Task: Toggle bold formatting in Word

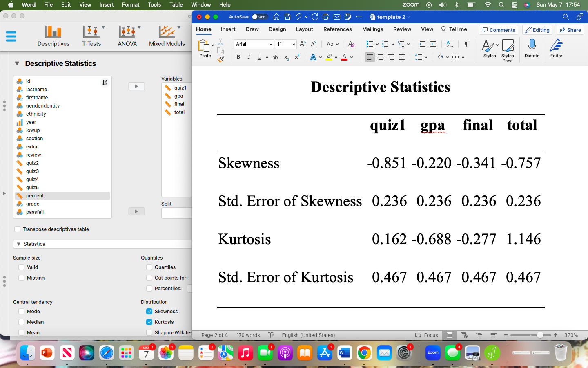Action: click(x=238, y=57)
